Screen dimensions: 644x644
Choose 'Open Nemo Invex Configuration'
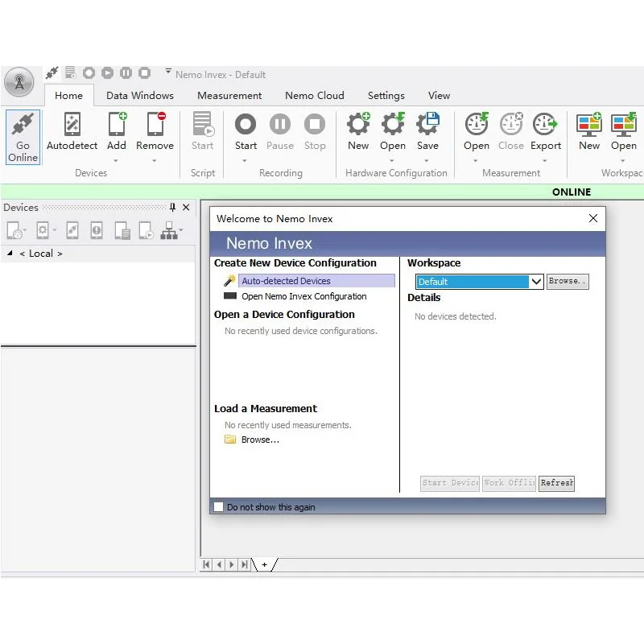pos(304,296)
